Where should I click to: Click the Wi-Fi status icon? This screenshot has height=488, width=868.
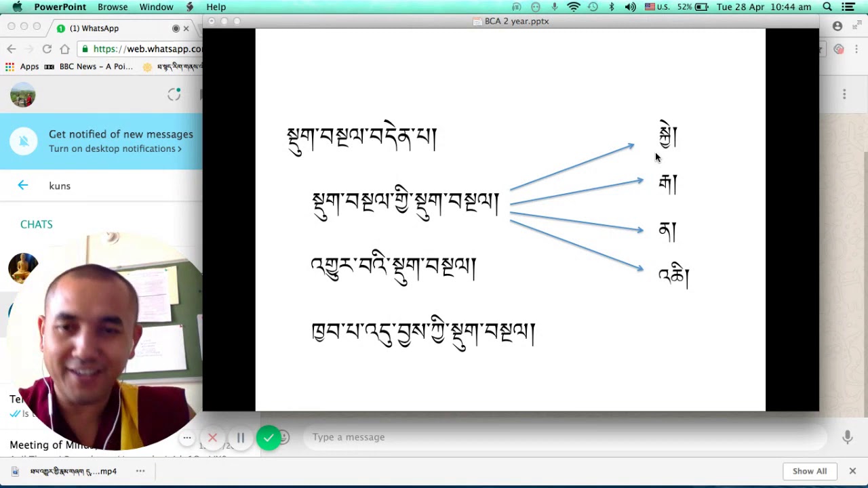(x=574, y=7)
